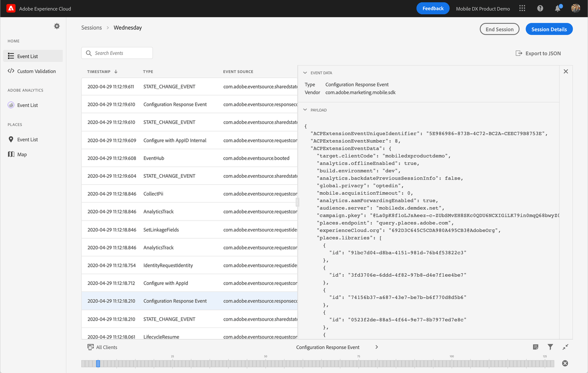Click the Event Source column header
Screen dimensions: 588x373
click(238, 72)
